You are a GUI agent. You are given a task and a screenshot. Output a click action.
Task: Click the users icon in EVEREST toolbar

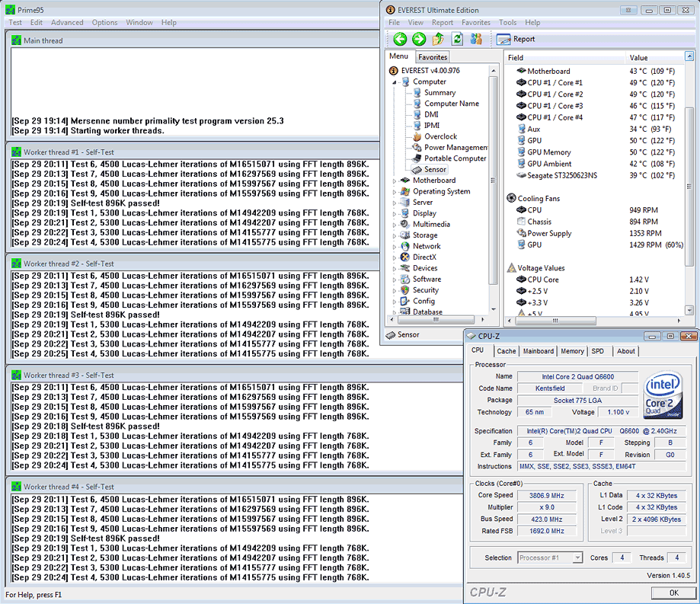[476, 40]
